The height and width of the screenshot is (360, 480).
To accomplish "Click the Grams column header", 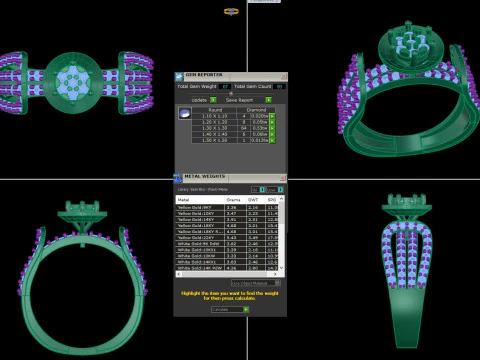I will 235,200.
